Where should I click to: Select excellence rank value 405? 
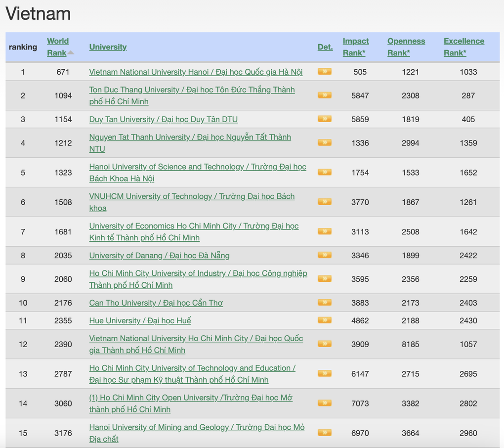coord(468,119)
